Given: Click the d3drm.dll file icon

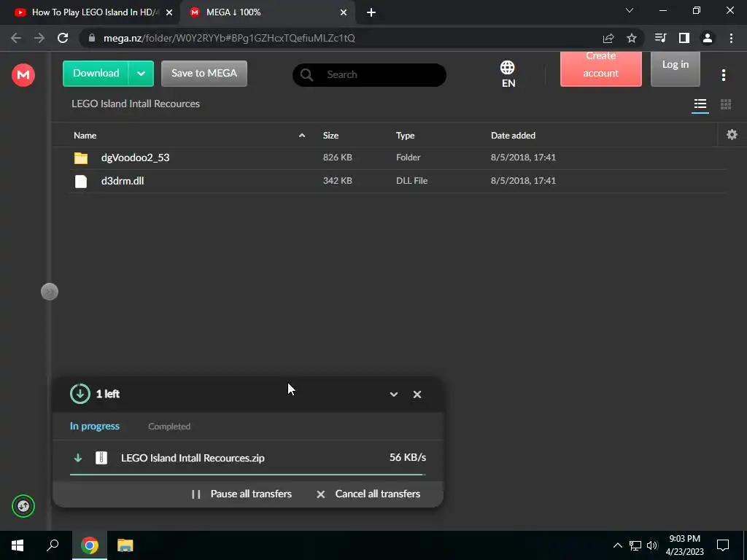Looking at the screenshot, I should [81, 181].
